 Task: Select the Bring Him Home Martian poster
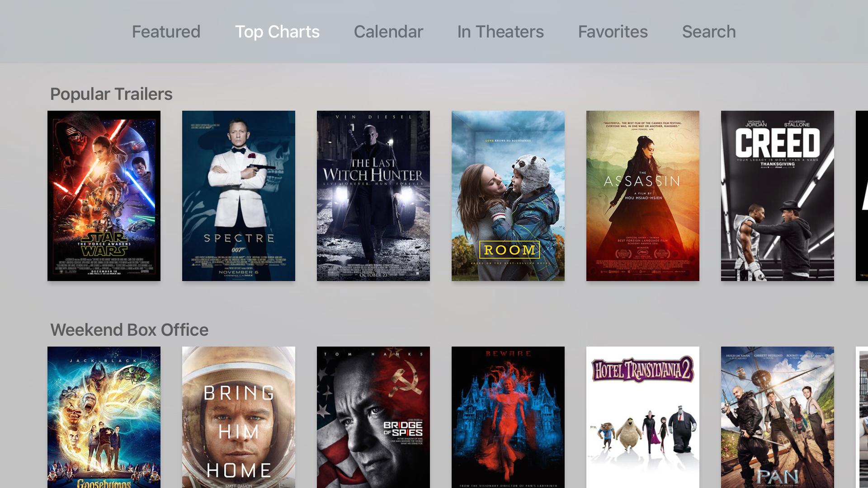click(239, 417)
